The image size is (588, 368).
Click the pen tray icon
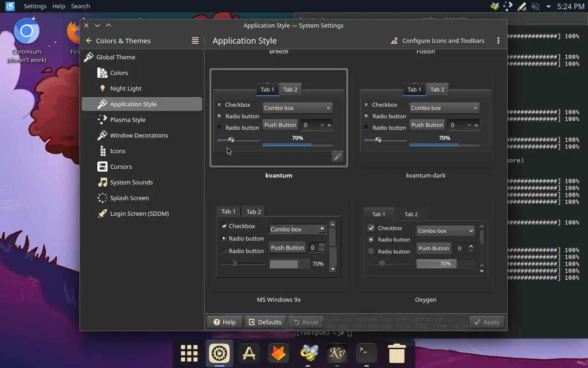tap(522, 6)
